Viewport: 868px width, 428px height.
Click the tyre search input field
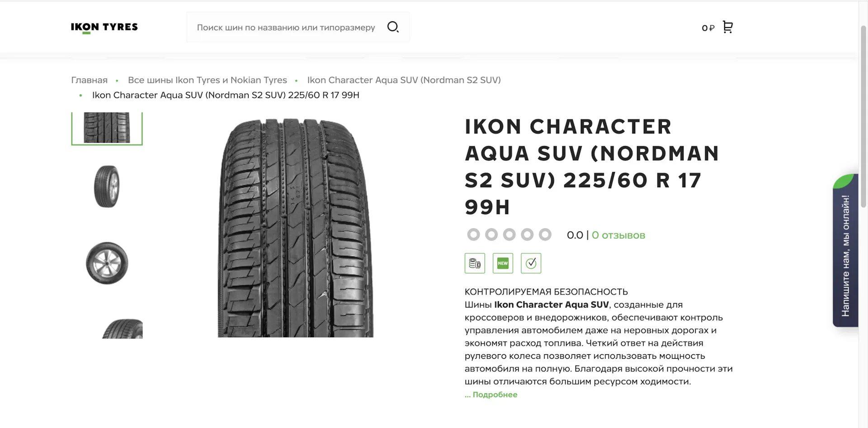tap(286, 28)
